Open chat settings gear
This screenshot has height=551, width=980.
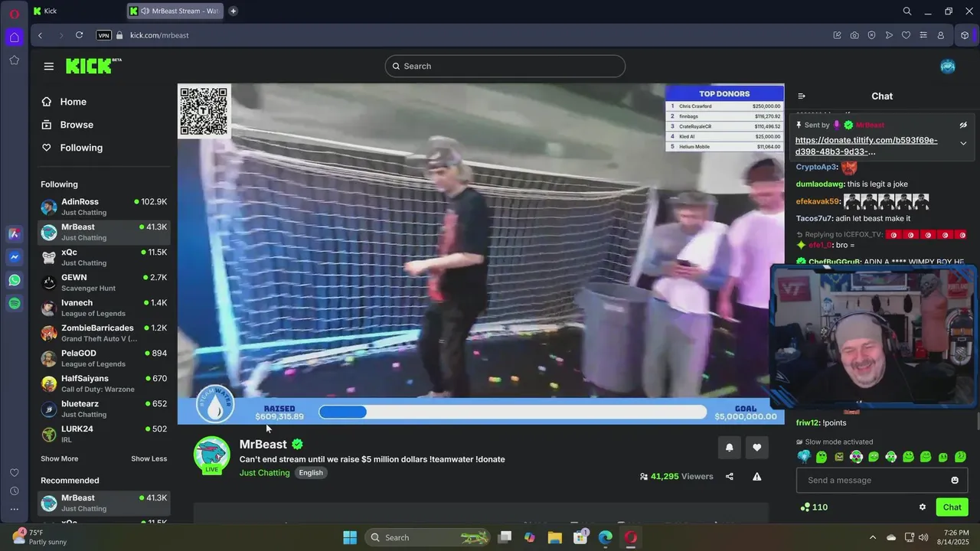[x=923, y=507]
